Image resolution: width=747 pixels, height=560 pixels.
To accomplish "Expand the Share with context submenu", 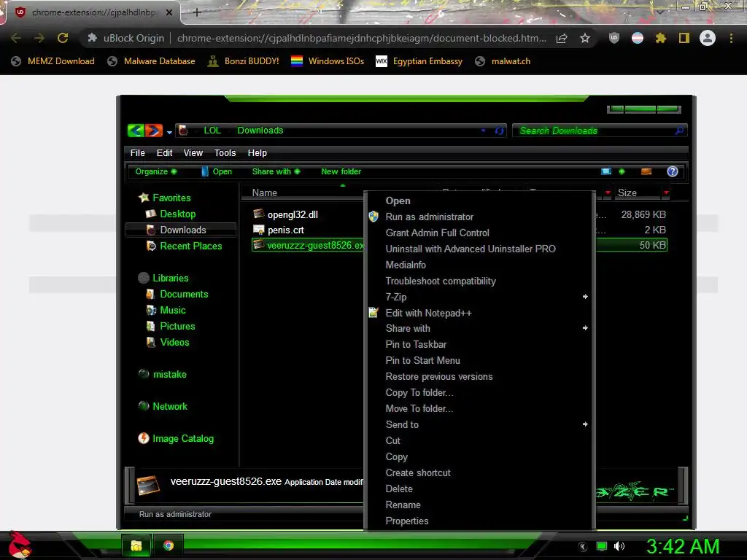I will click(479, 329).
